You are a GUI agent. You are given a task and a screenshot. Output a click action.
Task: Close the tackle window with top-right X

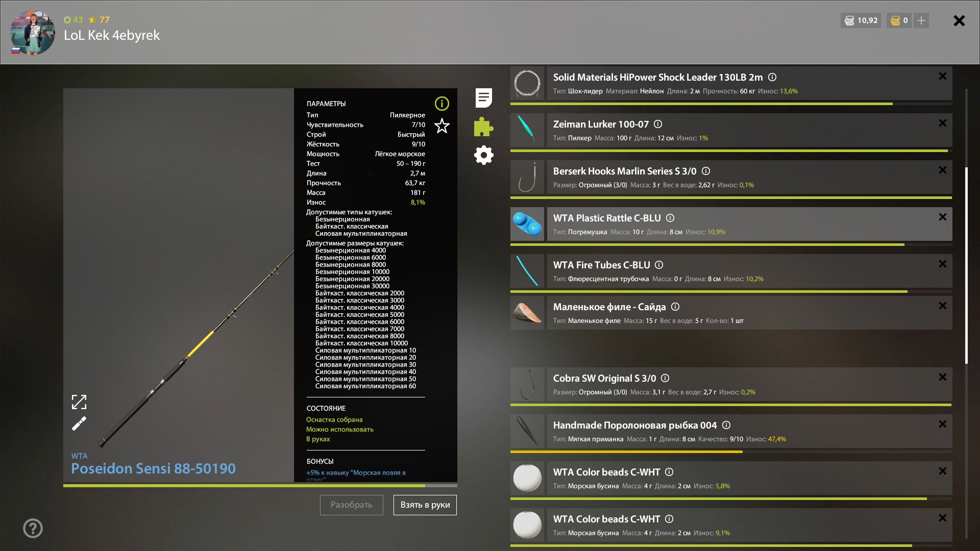[x=959, y=20]
